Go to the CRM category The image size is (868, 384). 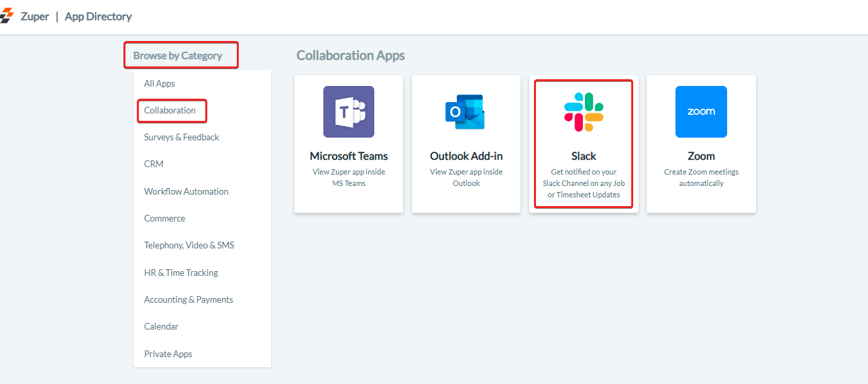coord(154,164)
